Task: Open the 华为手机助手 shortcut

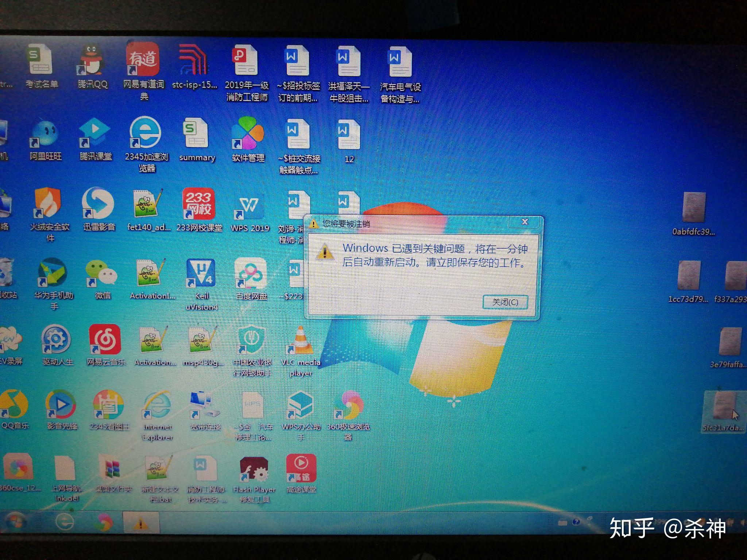Action: [54, 284]
